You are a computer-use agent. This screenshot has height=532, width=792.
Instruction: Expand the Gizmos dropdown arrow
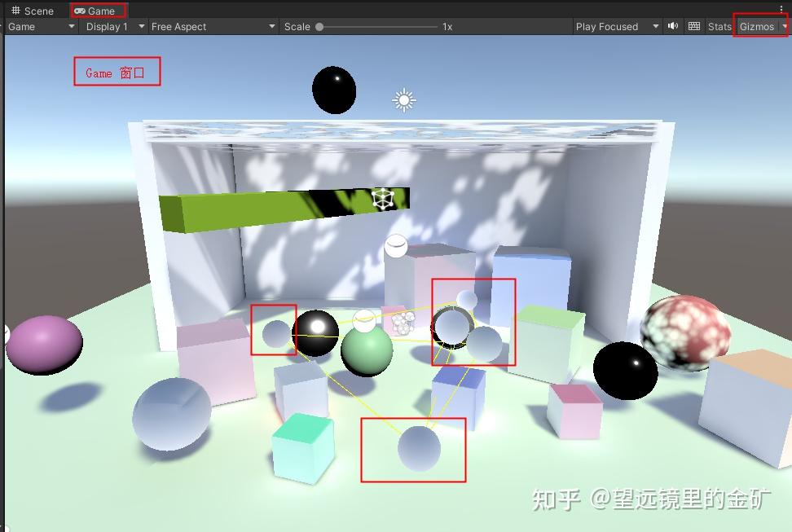785,27
